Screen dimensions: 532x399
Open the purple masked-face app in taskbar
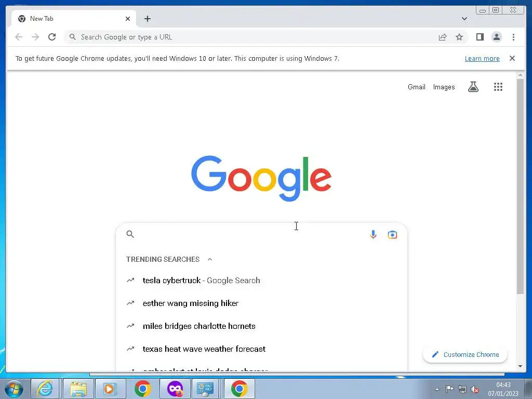tap(175, 389)
